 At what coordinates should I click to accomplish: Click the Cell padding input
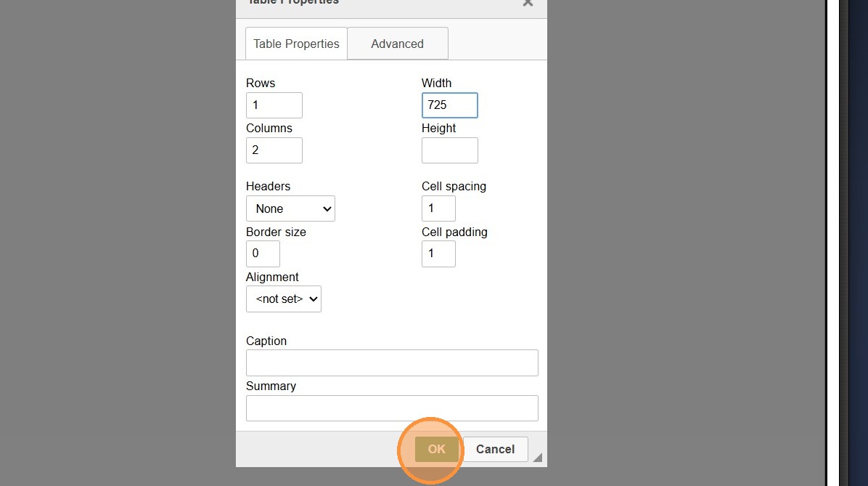click(438, 254)
